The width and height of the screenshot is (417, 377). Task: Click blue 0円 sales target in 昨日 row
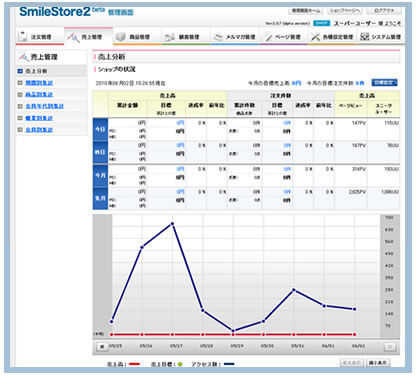pos(180,145)
